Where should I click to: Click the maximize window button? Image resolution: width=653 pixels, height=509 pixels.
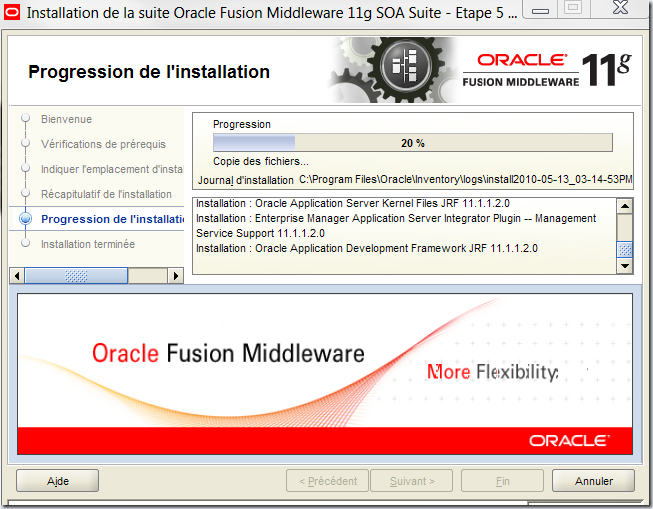573,8
